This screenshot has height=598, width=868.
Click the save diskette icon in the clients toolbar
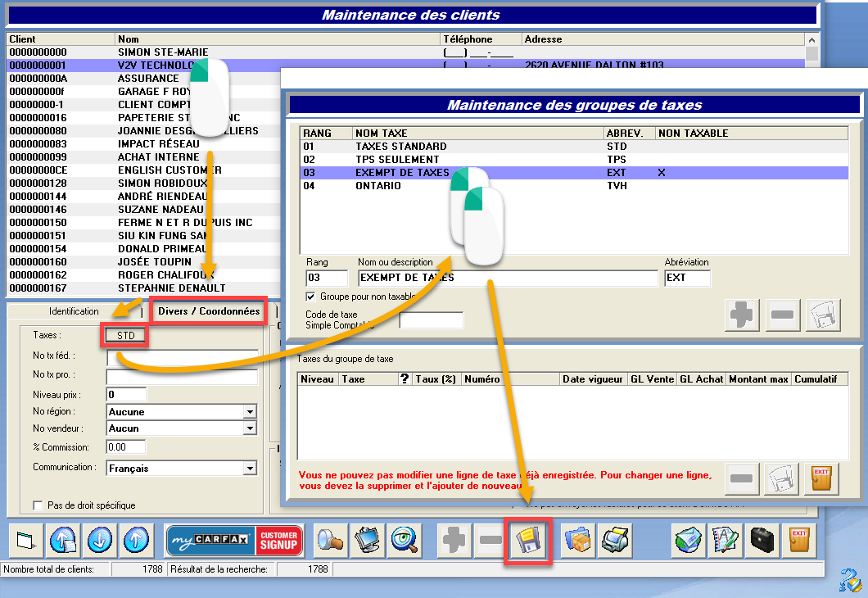click(x=527, y=541)
